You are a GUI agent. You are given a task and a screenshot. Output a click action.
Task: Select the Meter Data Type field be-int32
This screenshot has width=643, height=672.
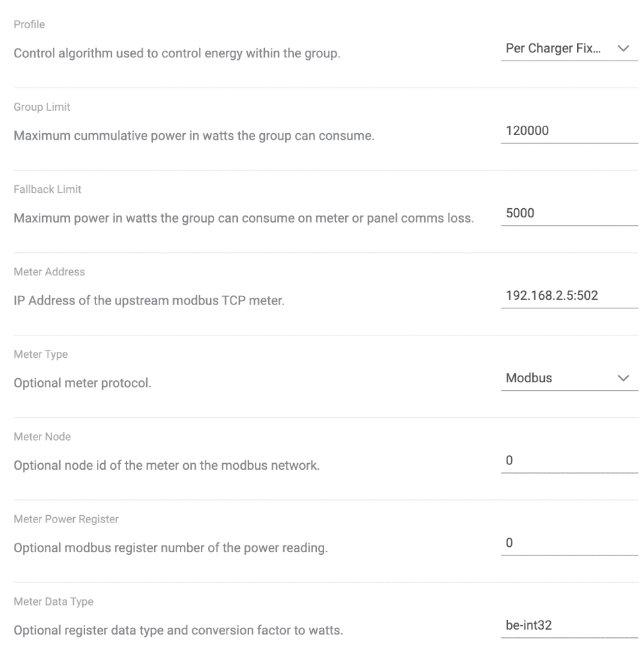(569, 625)
